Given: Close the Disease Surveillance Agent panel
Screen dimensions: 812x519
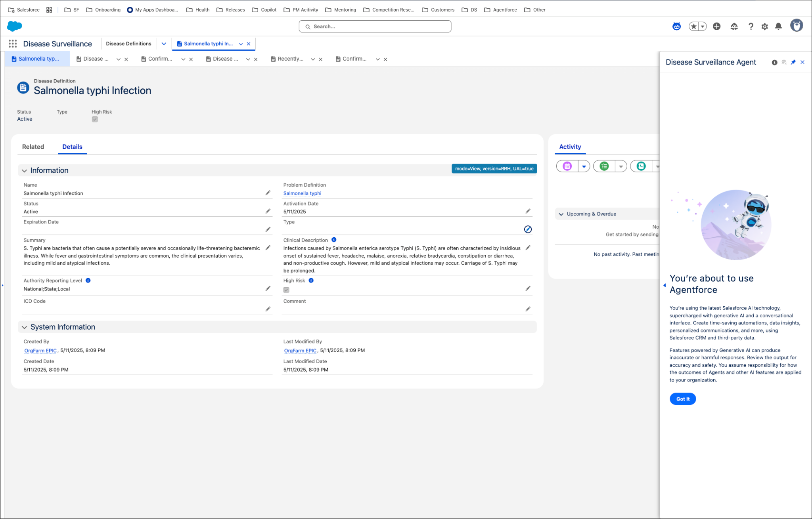Looking at the screenshot, I should click(802, 62).
